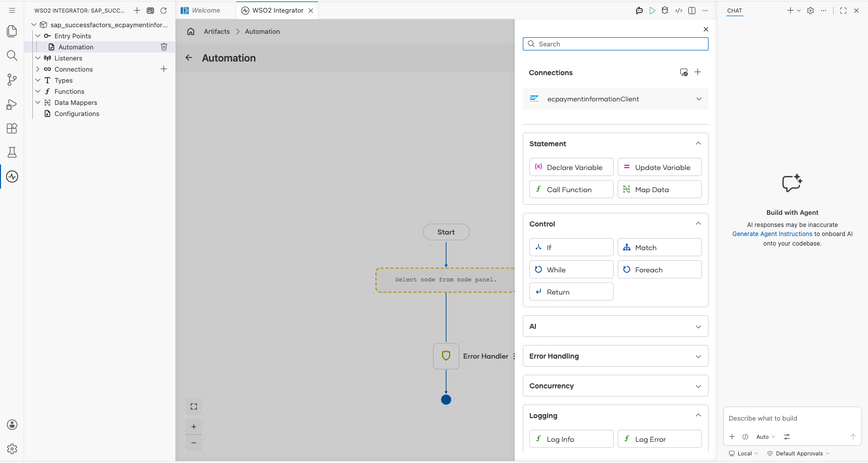Click Artifacts in the breadcrumb
The image size is (868, 463).
(x=217, y=31)
